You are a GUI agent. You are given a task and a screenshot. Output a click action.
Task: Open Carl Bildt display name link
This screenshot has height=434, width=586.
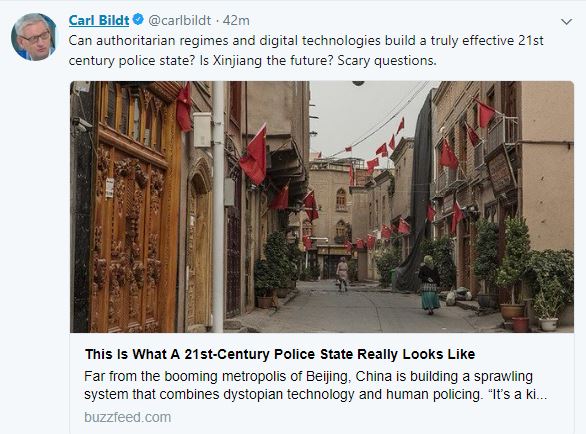tap(99, 20)
